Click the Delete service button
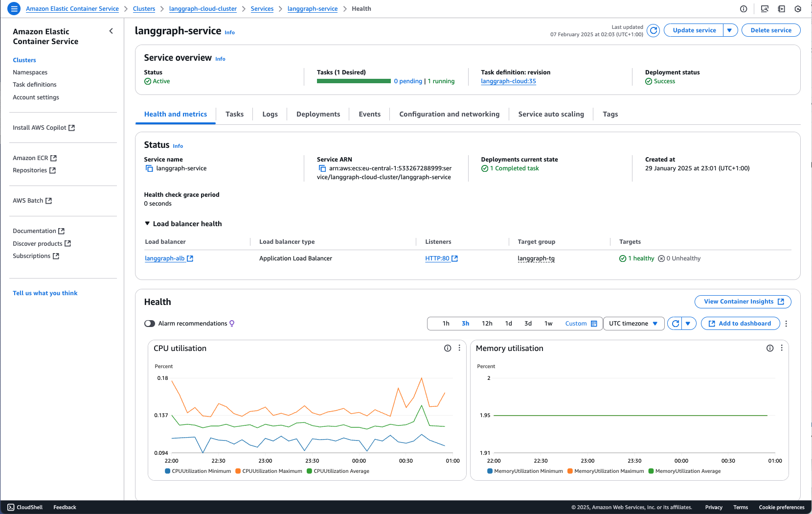 pyautogui.click(x=771, y=30)
